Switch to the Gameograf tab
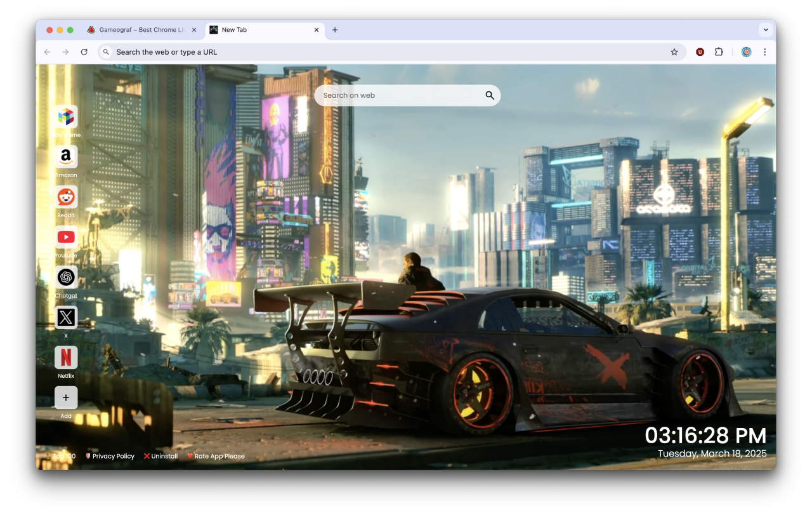Screen dimensions: 812x508 pyautogui.click(x=140, y=29)
